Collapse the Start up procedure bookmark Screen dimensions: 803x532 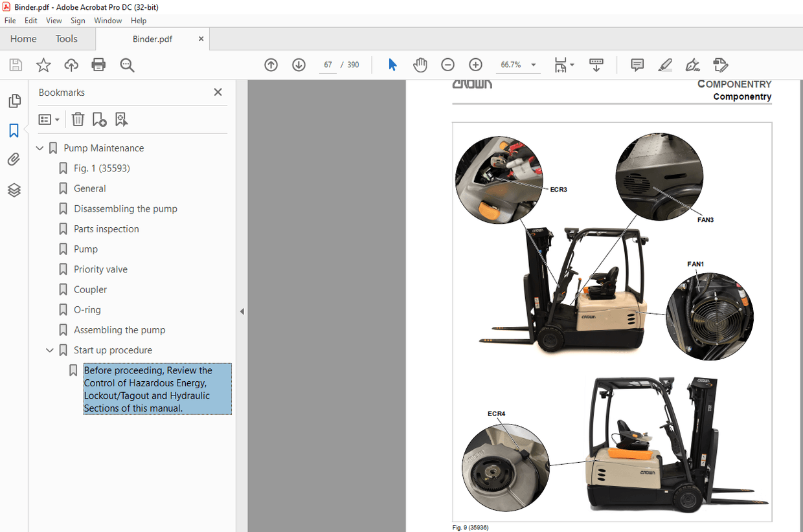pos(50,350)
